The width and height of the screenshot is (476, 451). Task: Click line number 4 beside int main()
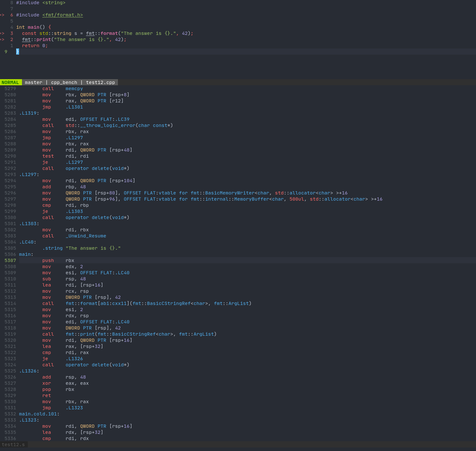pos(12,27)
